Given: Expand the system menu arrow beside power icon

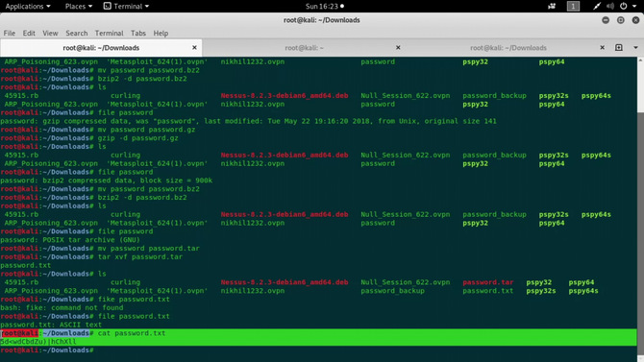Looking at the screenshot, I should click(634, 6).
